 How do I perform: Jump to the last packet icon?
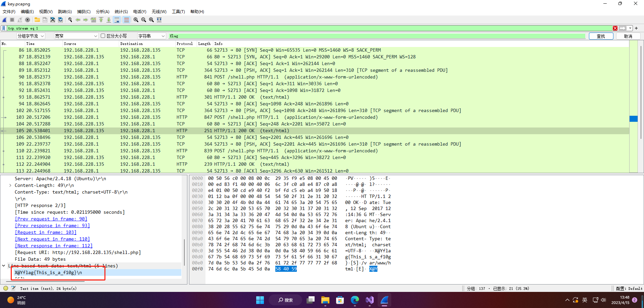pos(109,20)
